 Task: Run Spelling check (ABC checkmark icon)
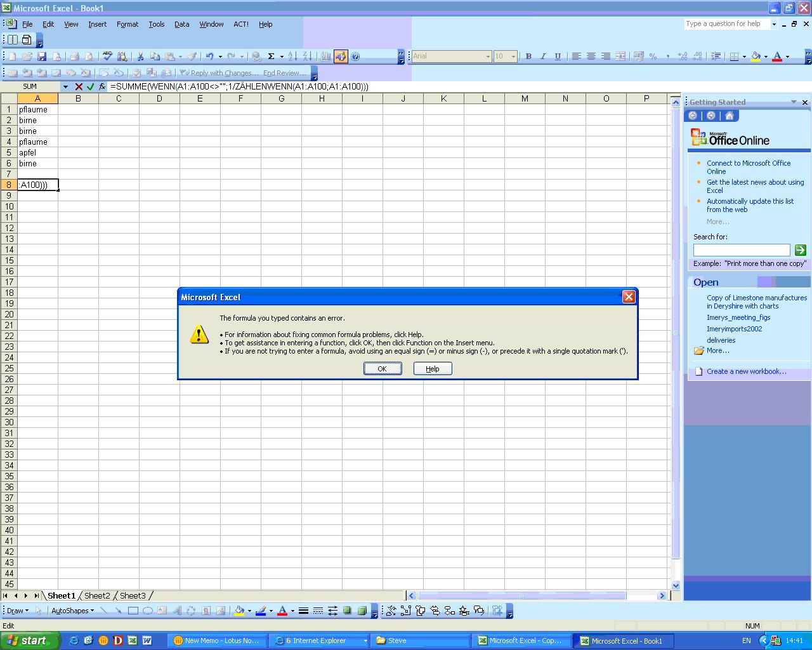(107, 56)
